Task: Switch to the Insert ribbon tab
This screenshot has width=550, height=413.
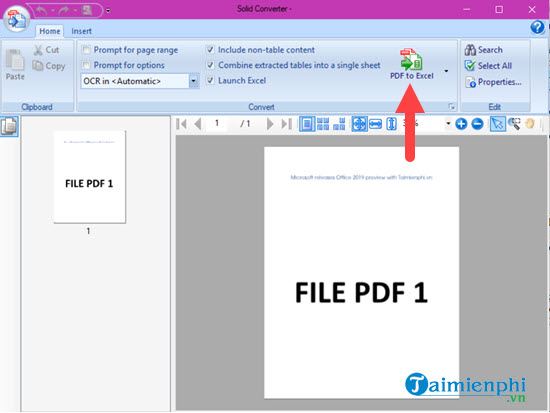Action: click(x=81, y=31)
